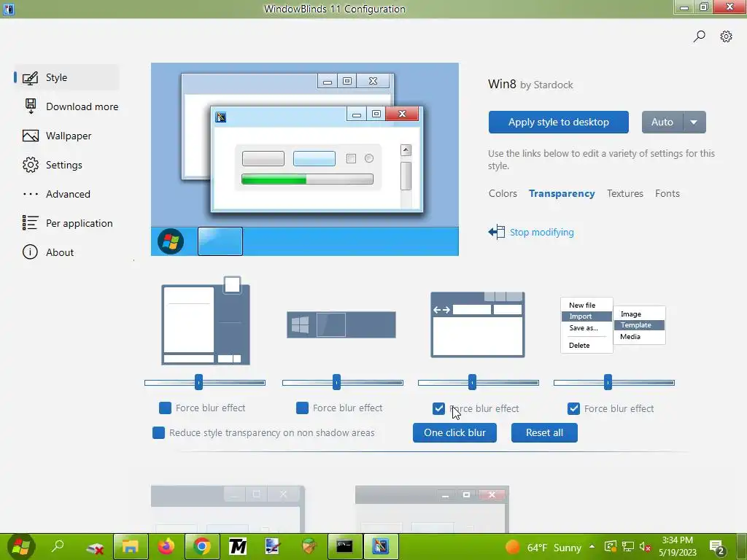The width and height of the screenshot is (747, 560).
Task: Click the Reset all button
Action: (x=544, y=433)
